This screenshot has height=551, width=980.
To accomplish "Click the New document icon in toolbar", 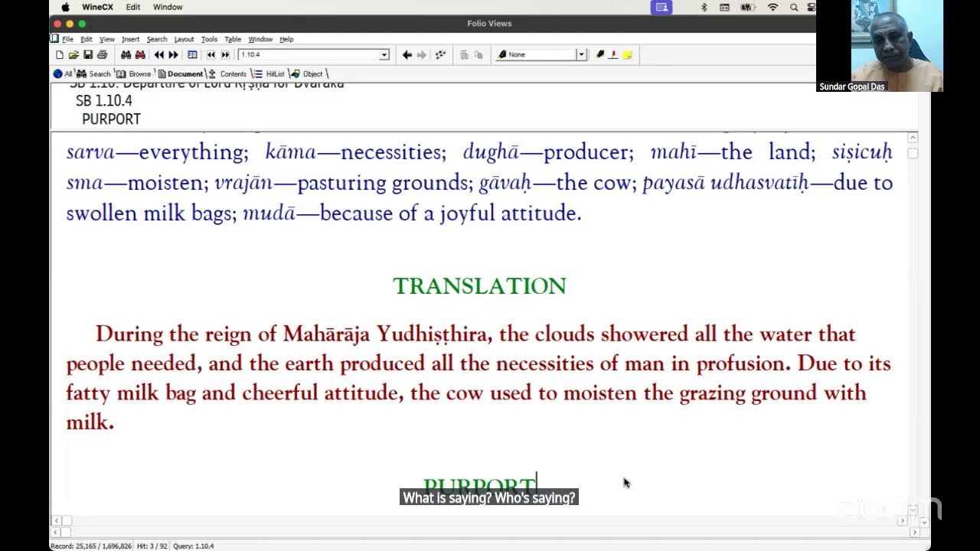I will click(60, 55).
